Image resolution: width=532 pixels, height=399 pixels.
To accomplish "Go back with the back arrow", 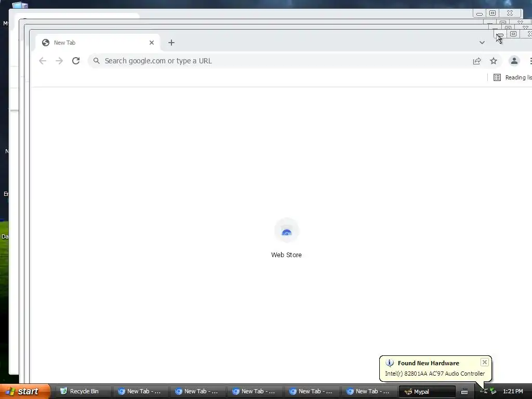I will click(x=43, y=61).
